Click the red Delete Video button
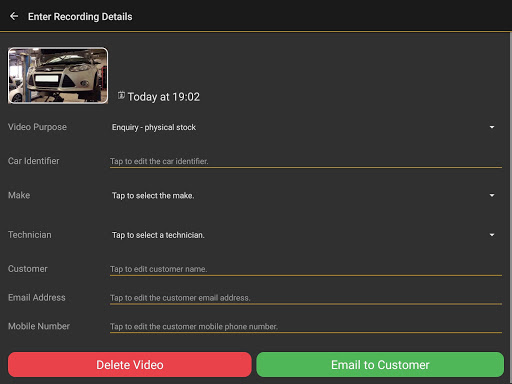Image resolution: width=512 pixels, height=384 pixels. pos(130,365)
